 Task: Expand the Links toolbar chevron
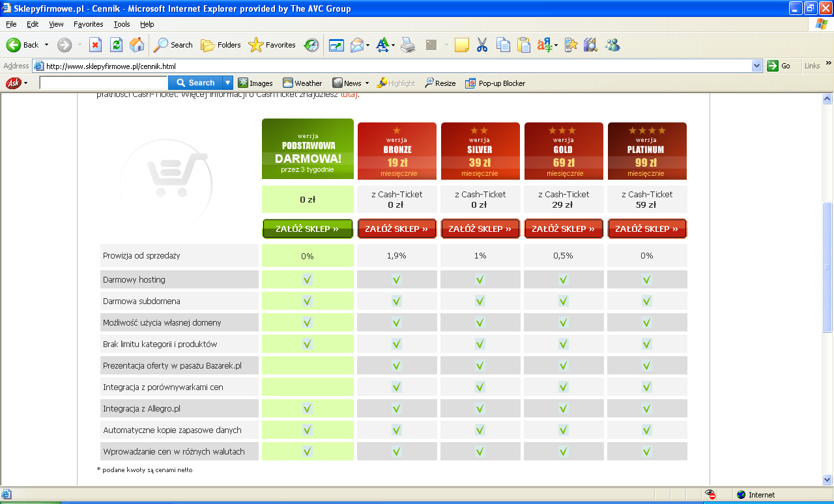(x=828, y=64)
